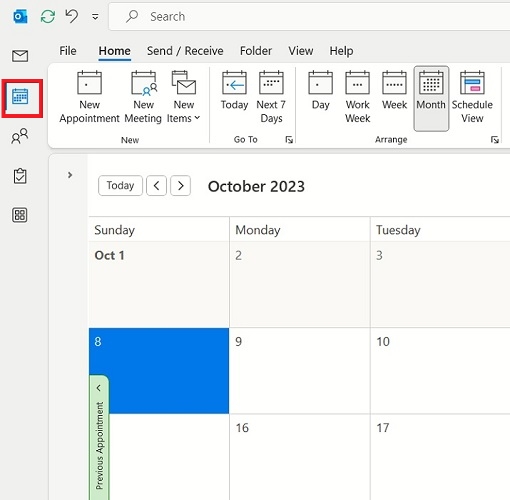Select the Month view button
This screenshot has width=510, height=500.
click(431, 98)
